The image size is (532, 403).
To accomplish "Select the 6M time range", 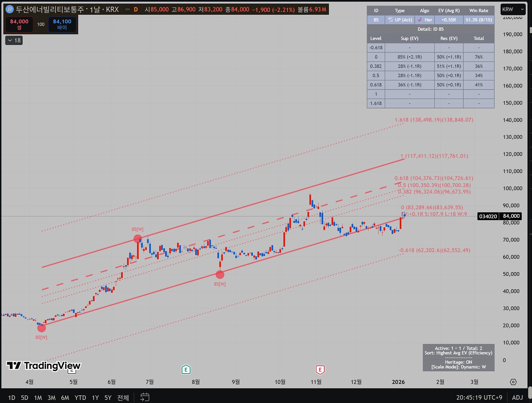I will click(x=65, y=398).
